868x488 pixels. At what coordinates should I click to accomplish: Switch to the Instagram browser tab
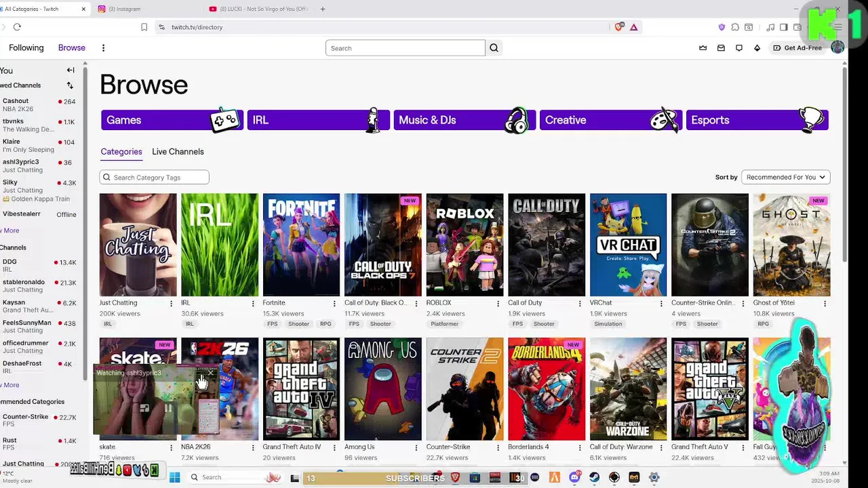click(x=146, y=9)
